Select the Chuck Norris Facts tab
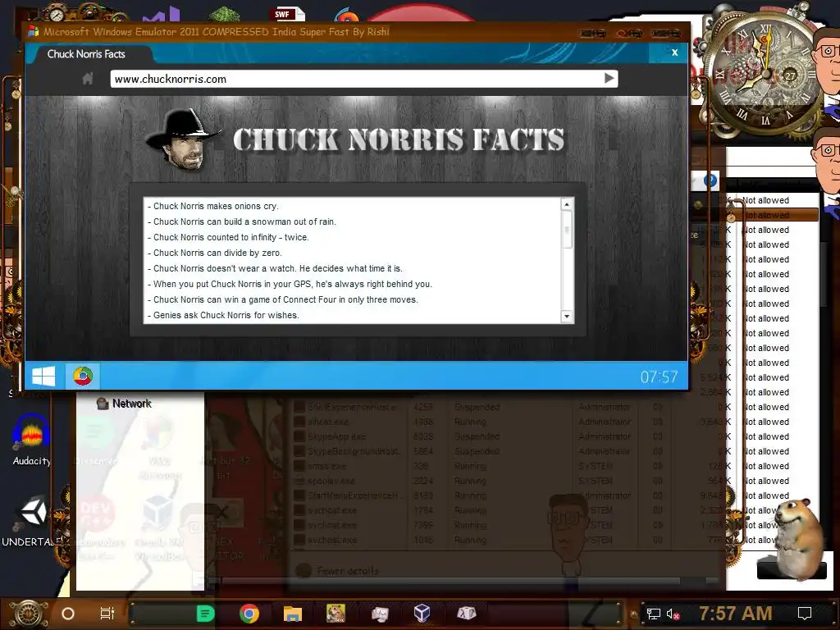840x630 pixels. 86,53
